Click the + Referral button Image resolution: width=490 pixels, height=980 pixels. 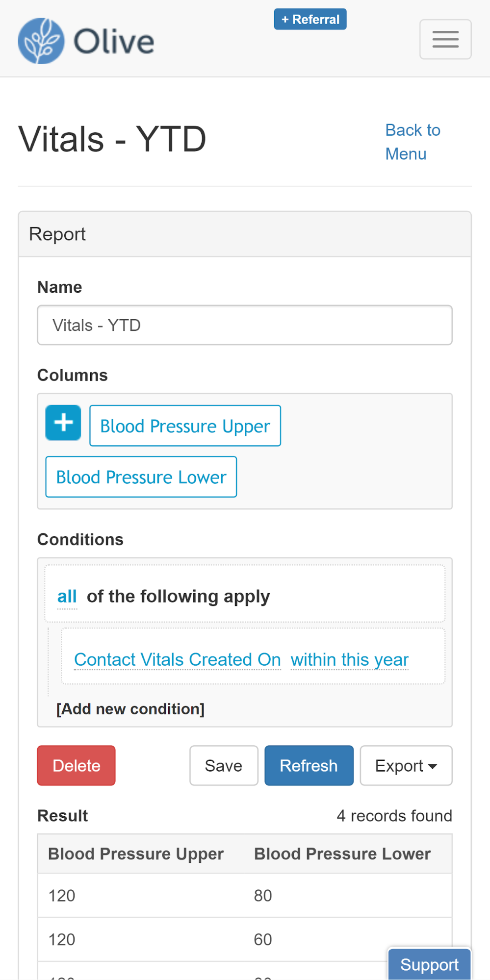coord(310,19)
